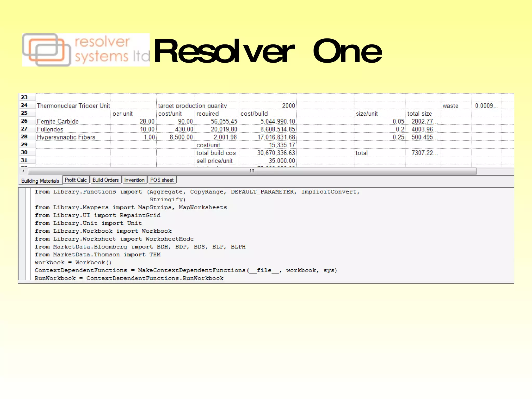Click the 'Thermonuclear Trigger Unit' cell
Screen dimensions: 532x399
pos(73,105)
